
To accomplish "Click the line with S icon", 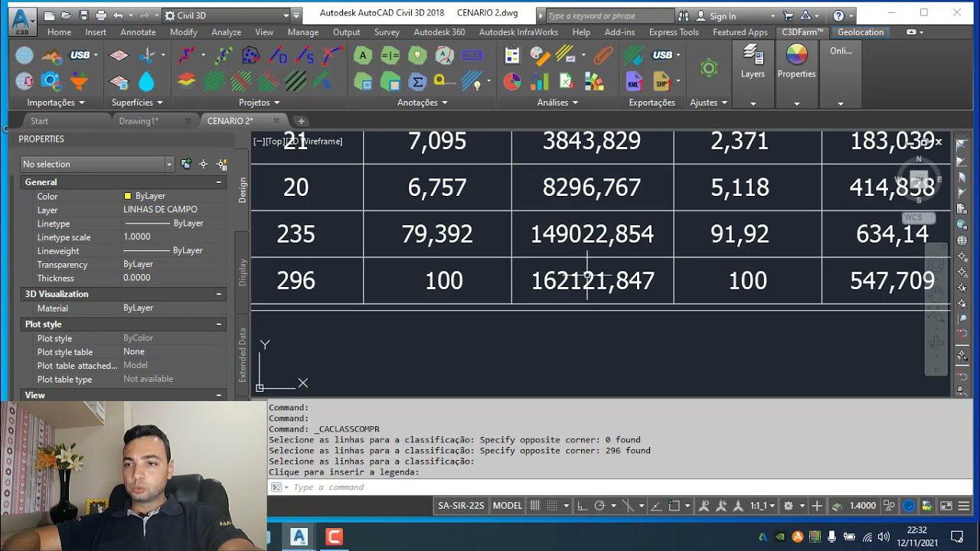I will click(305, 55).
